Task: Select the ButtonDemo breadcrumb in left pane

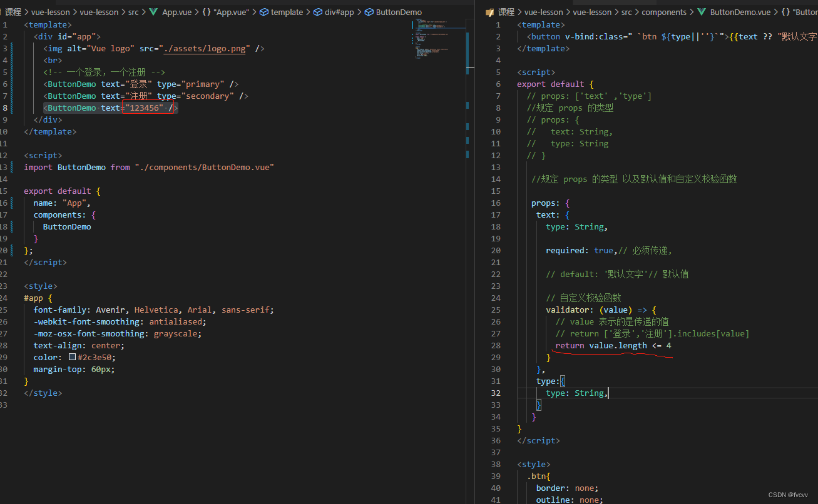Action: point(399,12)
